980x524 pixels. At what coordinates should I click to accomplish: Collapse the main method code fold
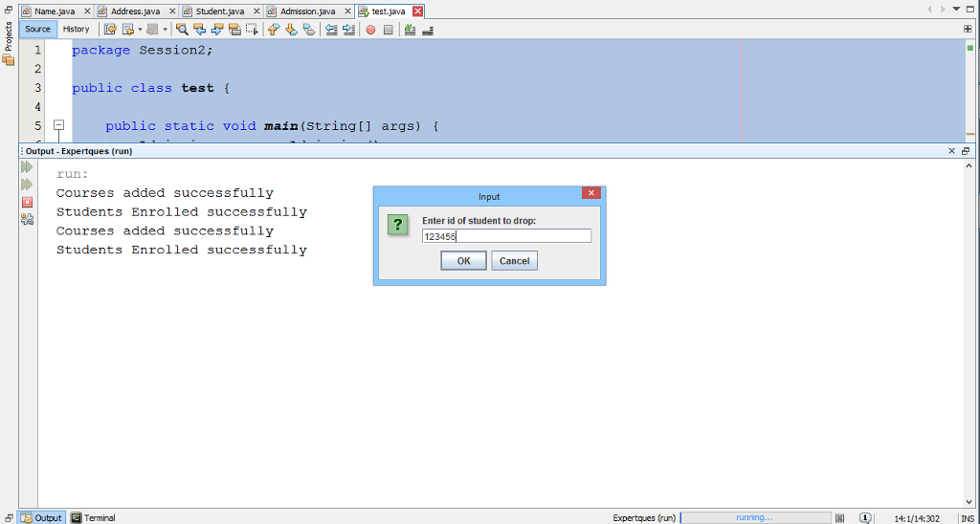coord(58,125)
